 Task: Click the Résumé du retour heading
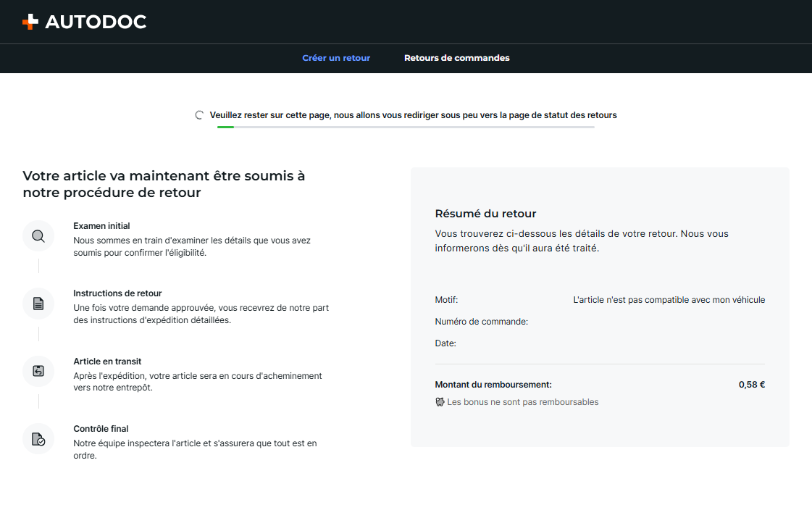485,214
